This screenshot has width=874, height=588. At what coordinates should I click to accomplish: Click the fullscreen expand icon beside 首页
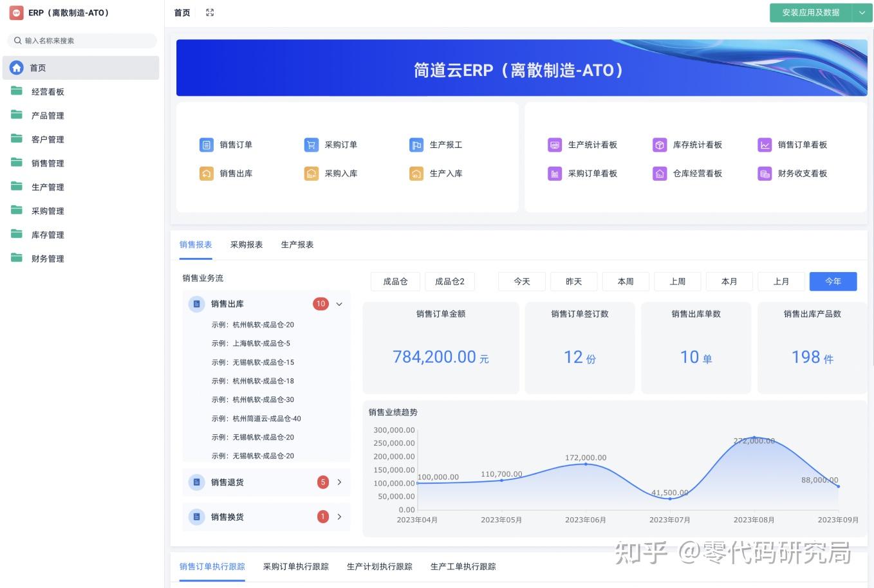click(209, 12)
